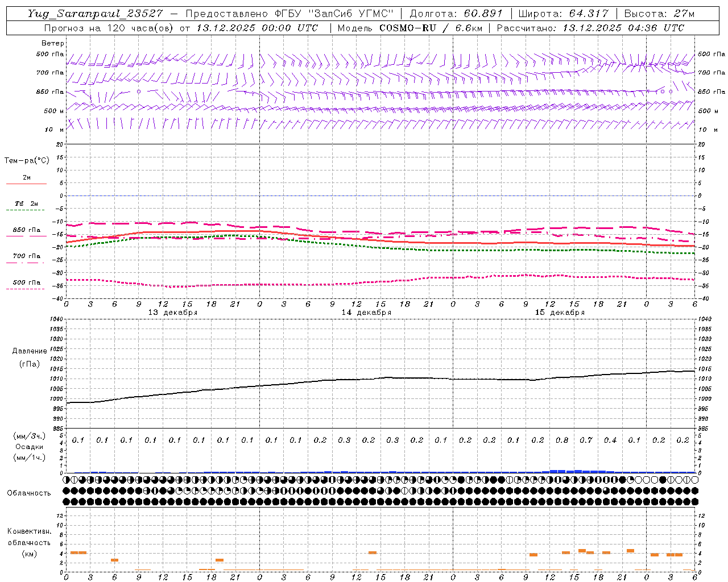Viewport: 728px width, 582px height.
Task: Click the pink dash-dot 700 гПа legend line
Action: (x=25, y=263)
